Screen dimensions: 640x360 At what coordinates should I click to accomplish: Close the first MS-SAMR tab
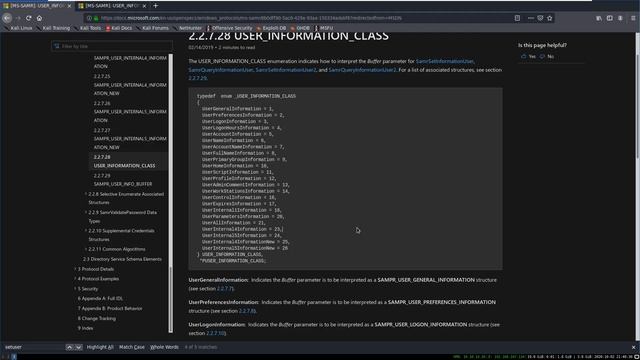[69, 6]
